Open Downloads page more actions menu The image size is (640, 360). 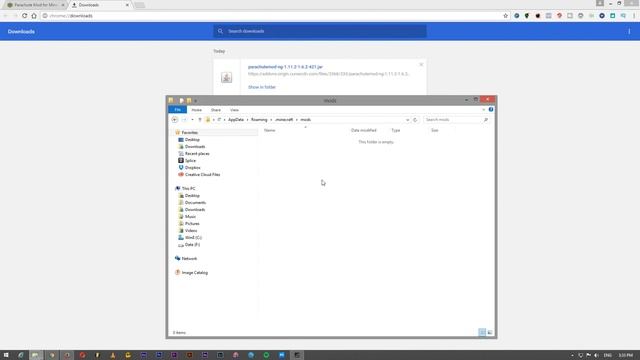(x=629, y=31)
